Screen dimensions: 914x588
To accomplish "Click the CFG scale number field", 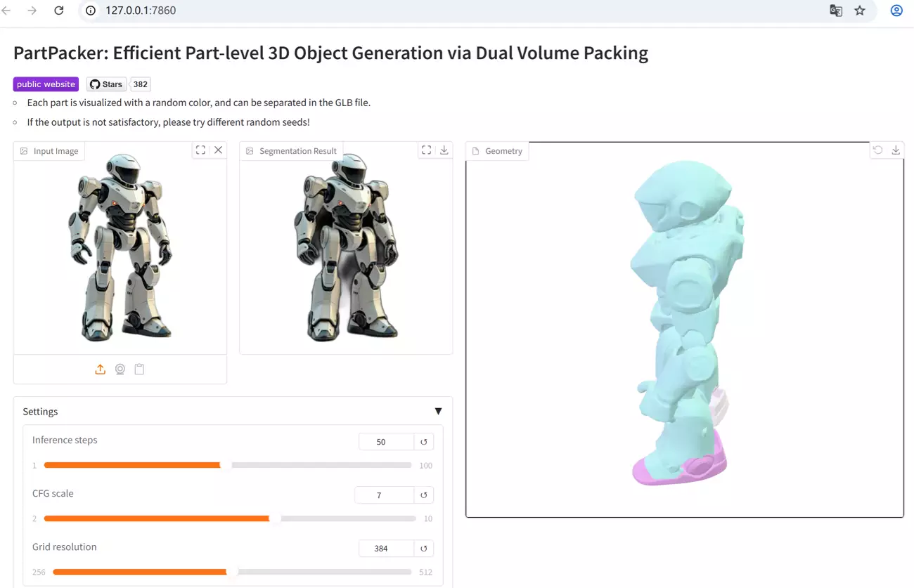I will coord(384,495).
